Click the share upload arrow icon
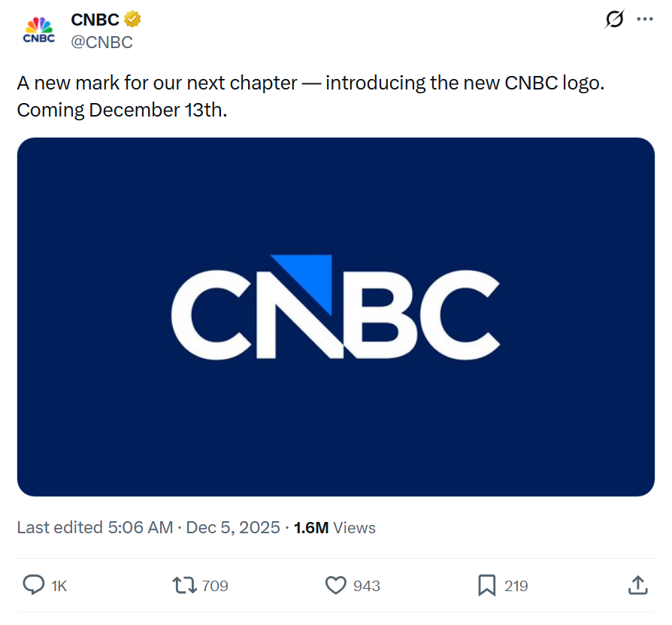672x625 pixels. pos(637,585)
